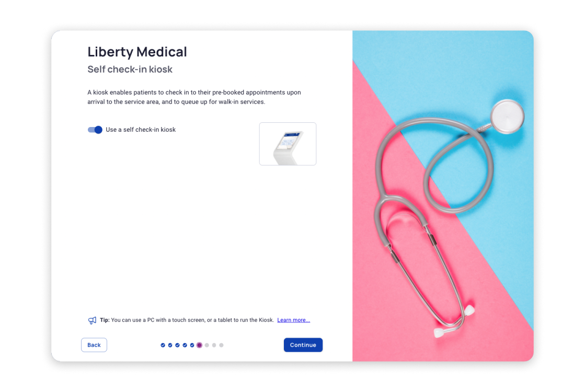
Task: Open the 'Learn more...' link
Action: [294, 320]
